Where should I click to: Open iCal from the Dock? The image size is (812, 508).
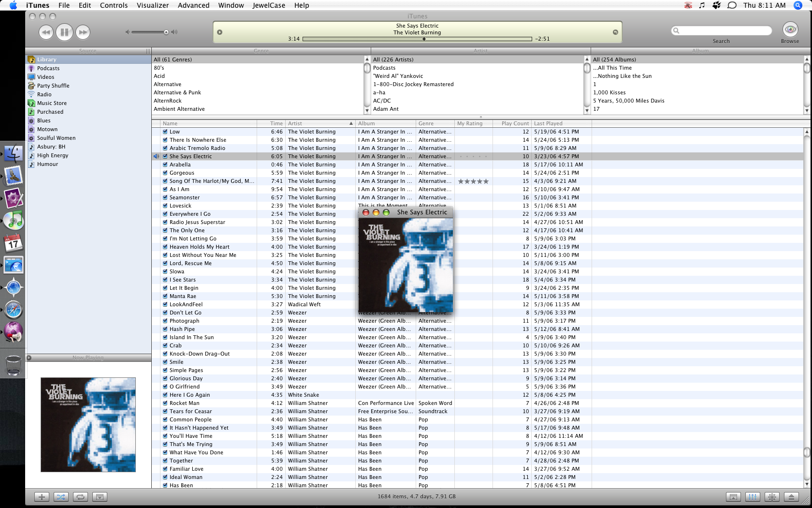pos(14,243)
